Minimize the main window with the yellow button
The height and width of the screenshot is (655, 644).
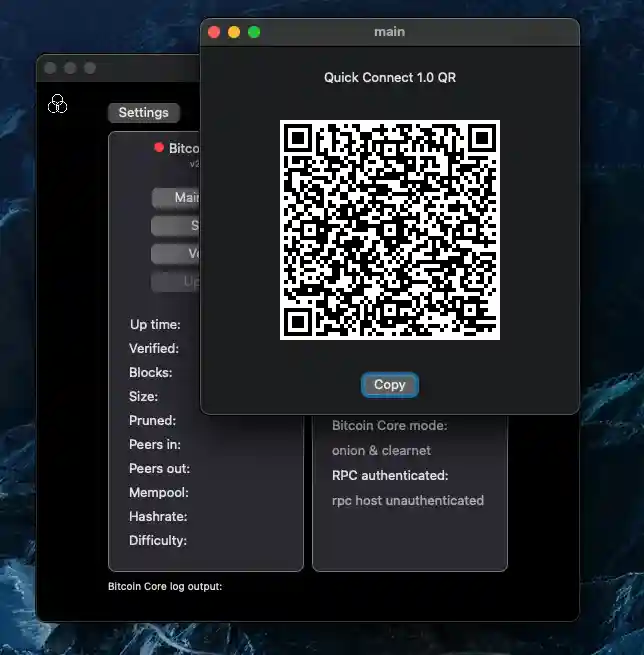point(234,32)
